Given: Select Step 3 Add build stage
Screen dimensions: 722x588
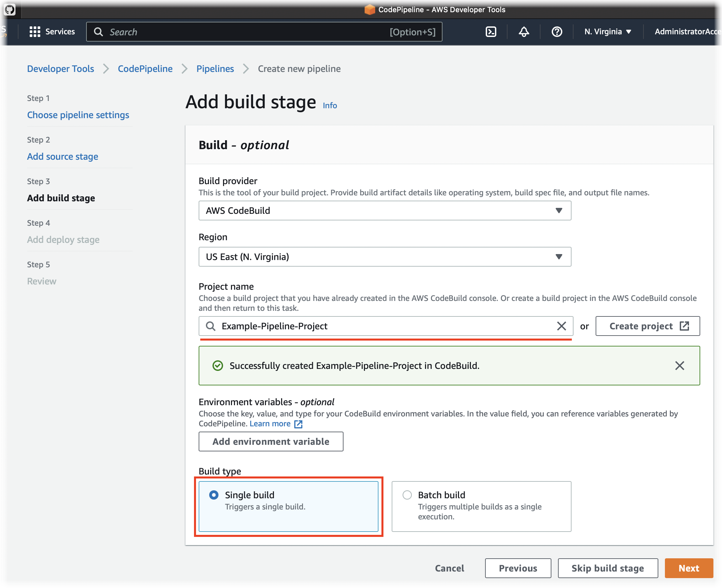Looking at the screenshot, I should tap(61, 198).
